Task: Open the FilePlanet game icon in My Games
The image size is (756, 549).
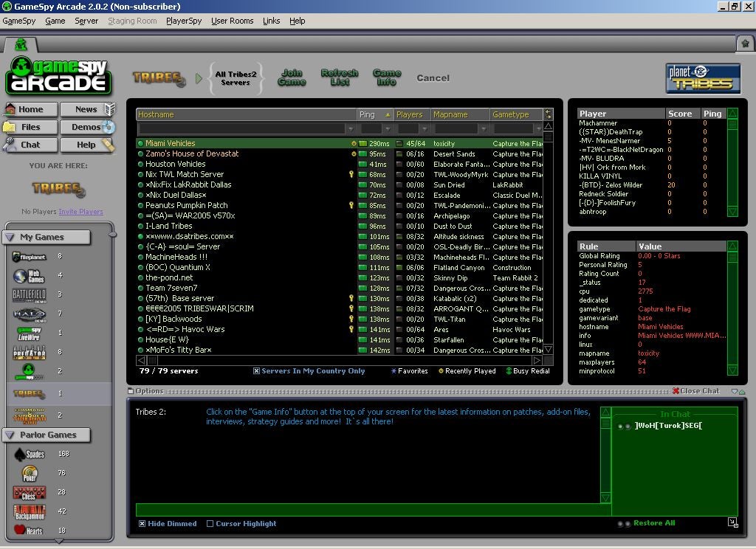Action: pos(29,257)
